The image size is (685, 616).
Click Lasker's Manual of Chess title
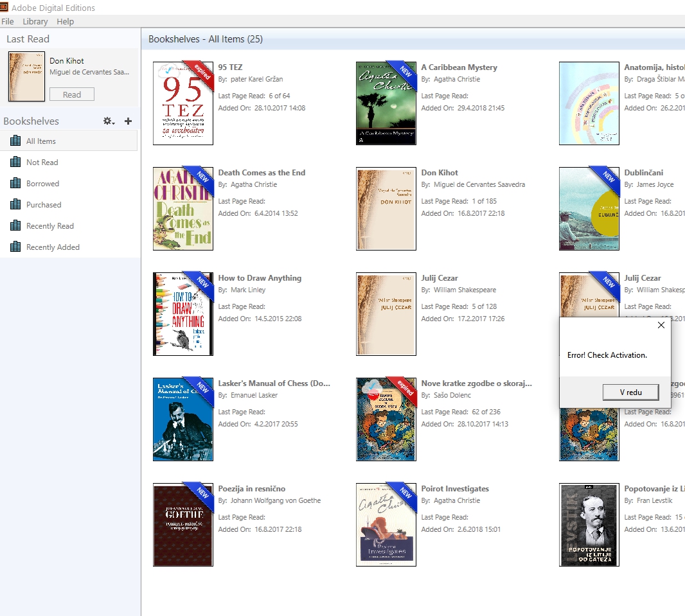coord(274,383)
